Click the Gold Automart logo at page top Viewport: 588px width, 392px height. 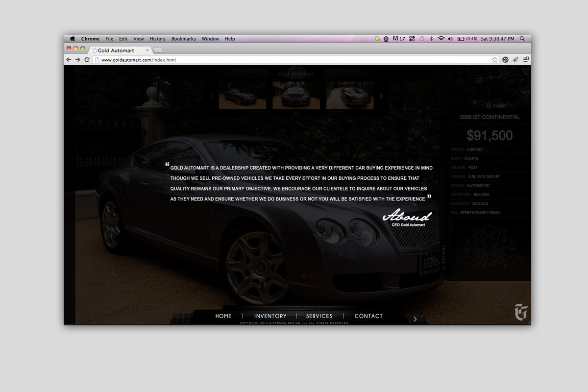(296, 72)
